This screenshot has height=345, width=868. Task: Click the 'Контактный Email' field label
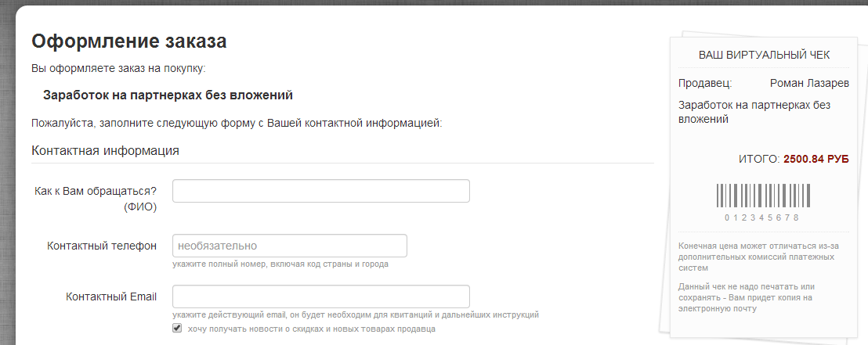111,296
